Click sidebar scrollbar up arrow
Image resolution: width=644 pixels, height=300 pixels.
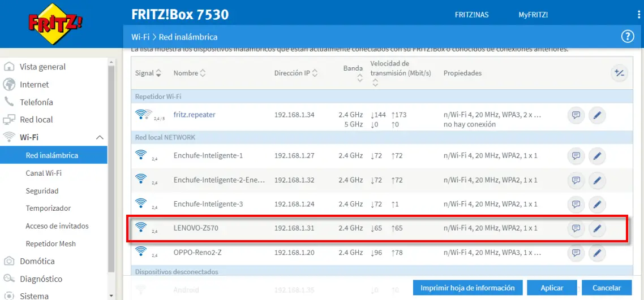pyautogui.click(x=111, y=61)
